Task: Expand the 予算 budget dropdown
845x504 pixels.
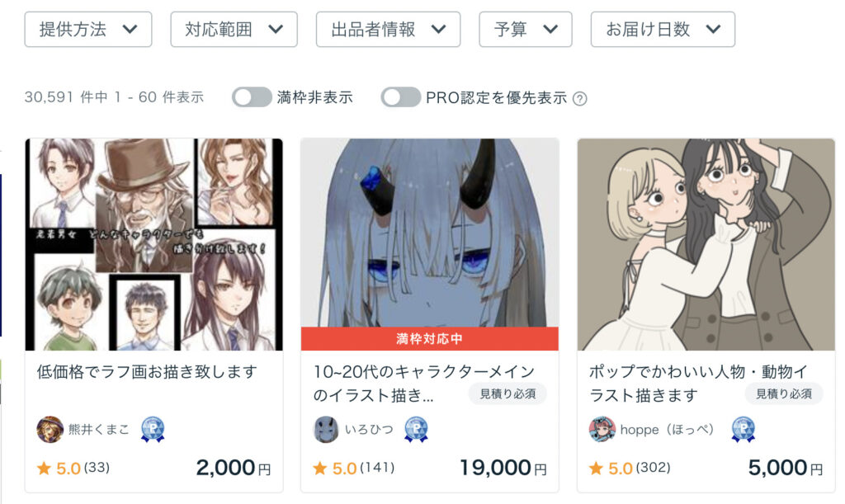Action: point(526,29)
